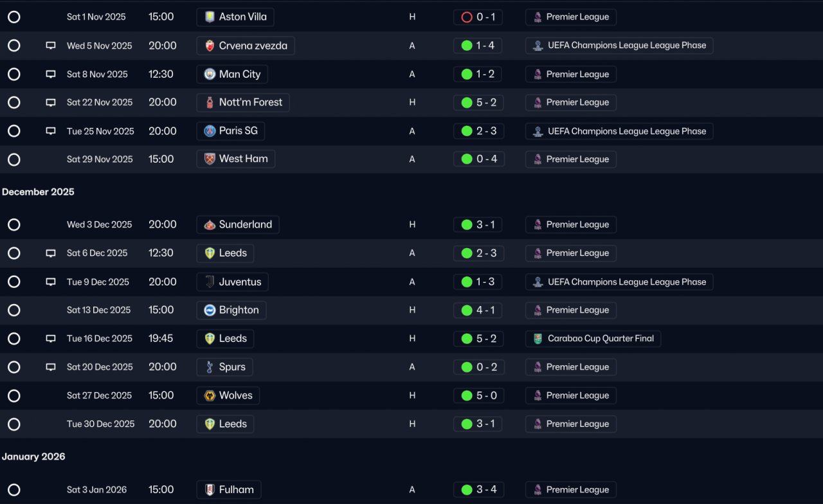The width and height of the screenshot is (823, 504).
Task: Click the Paris SG club badge
Action: pyautogui.click(x=210, y=131)
